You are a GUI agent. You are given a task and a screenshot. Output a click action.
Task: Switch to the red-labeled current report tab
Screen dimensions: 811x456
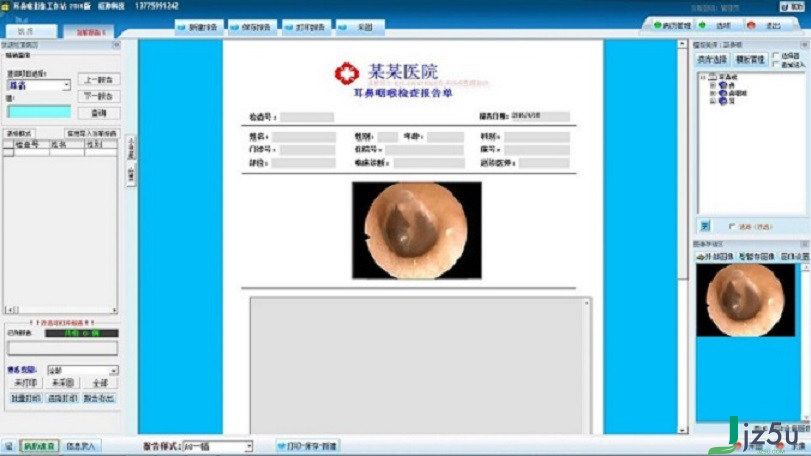pyautogui.click(x=91, y=32)
